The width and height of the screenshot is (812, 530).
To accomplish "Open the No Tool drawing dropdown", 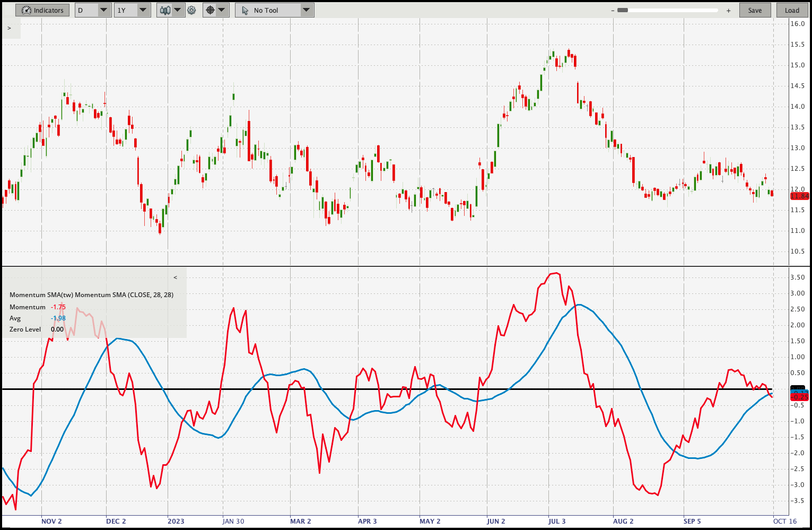I will [x=275, y=10].
